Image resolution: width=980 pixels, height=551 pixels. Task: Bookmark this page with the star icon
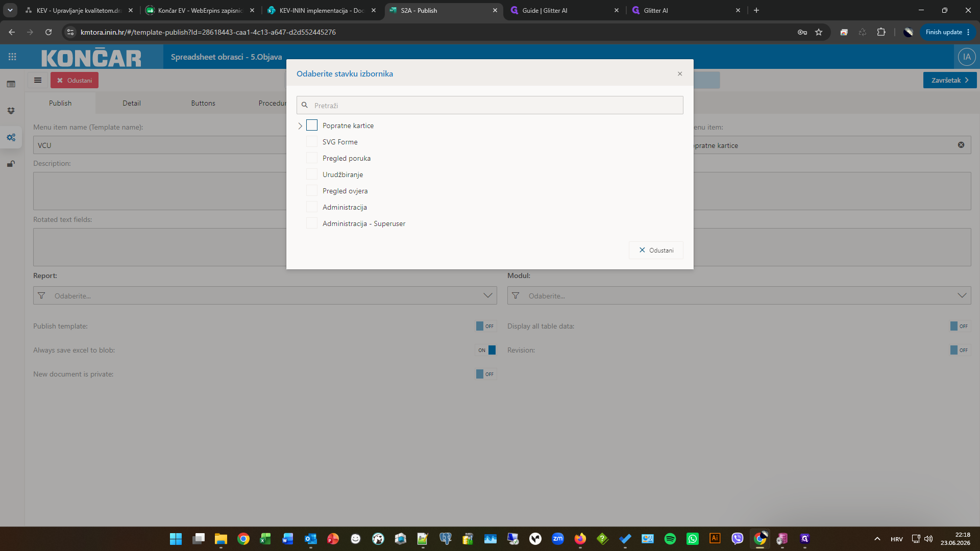(819, 32)
